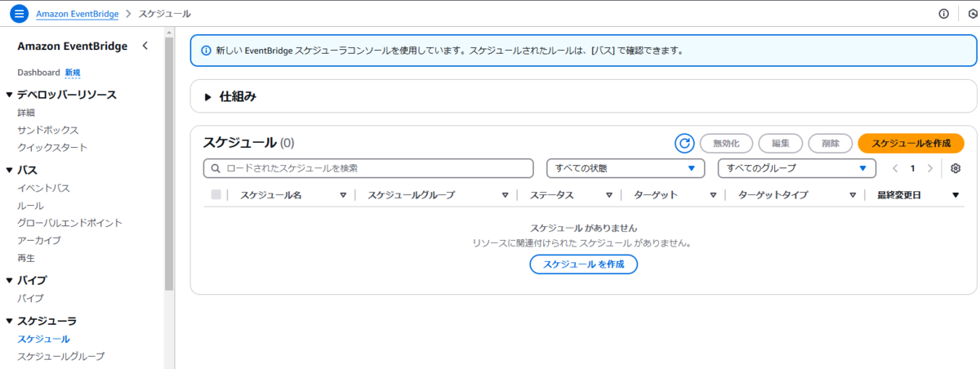This screenshot has width=980, height=369.
Task: Click the Amazon EventBridge sidebar title
Action: [73, 46]
